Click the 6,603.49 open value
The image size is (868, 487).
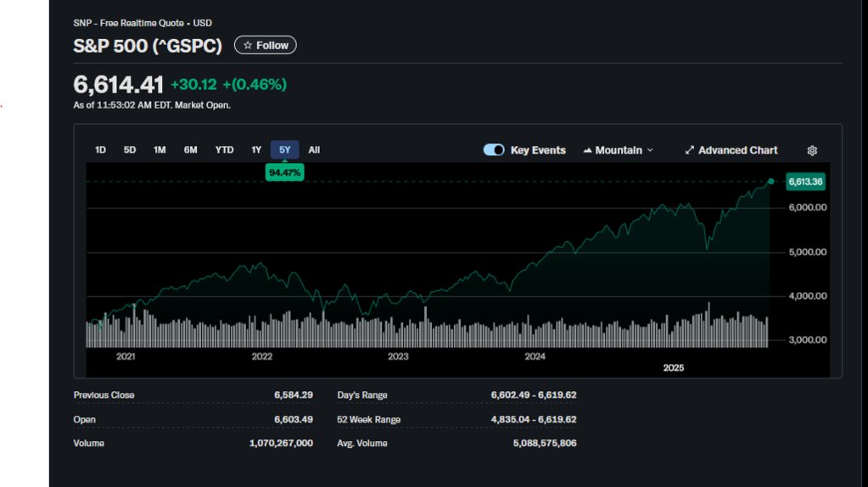point(294,419)
